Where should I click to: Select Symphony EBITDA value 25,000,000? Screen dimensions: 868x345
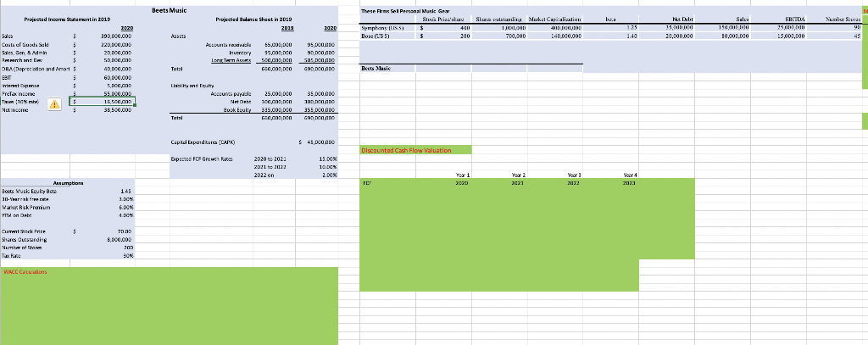[x=793, y=27]
